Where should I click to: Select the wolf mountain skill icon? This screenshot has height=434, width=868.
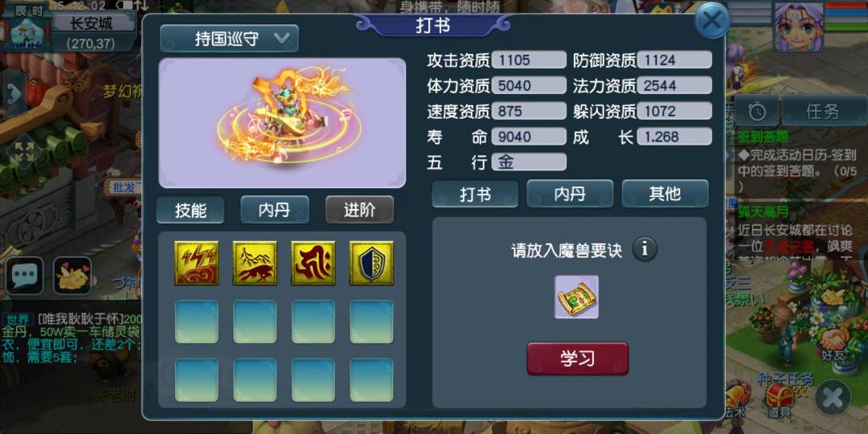[255, 263]
